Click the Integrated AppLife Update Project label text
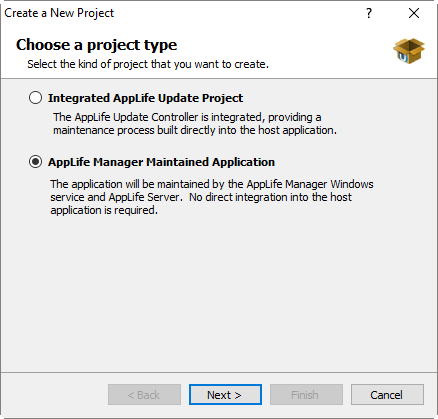438x419 pixels. (x=145, y=98)
